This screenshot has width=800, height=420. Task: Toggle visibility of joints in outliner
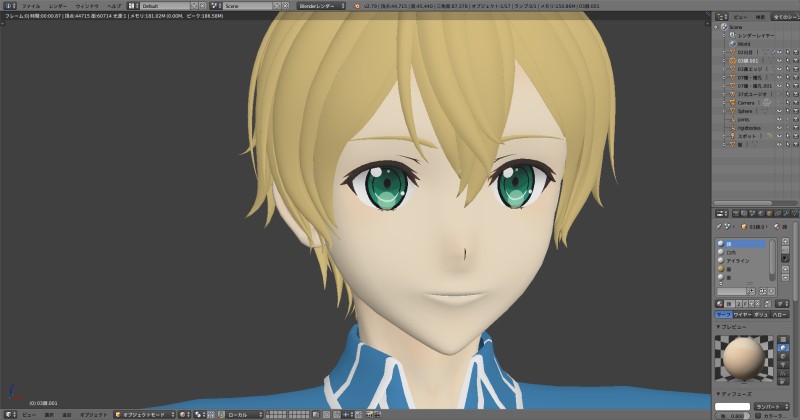(x=779, y=119)
